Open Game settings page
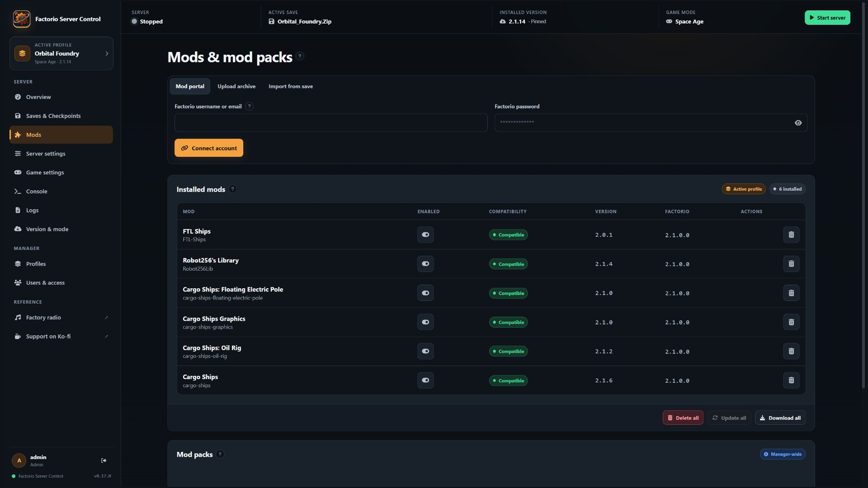The height and width of the screenshot is (488, 868). coord(61,173)
